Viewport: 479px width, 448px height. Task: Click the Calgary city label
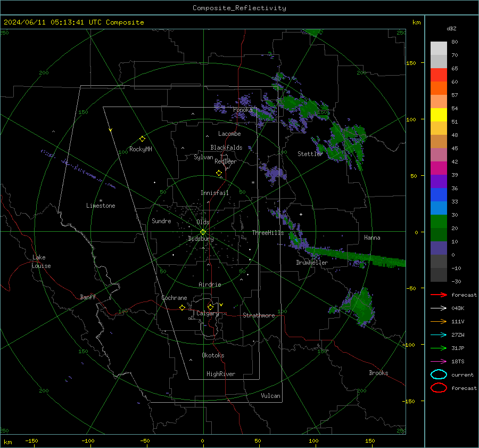(208, 313)
